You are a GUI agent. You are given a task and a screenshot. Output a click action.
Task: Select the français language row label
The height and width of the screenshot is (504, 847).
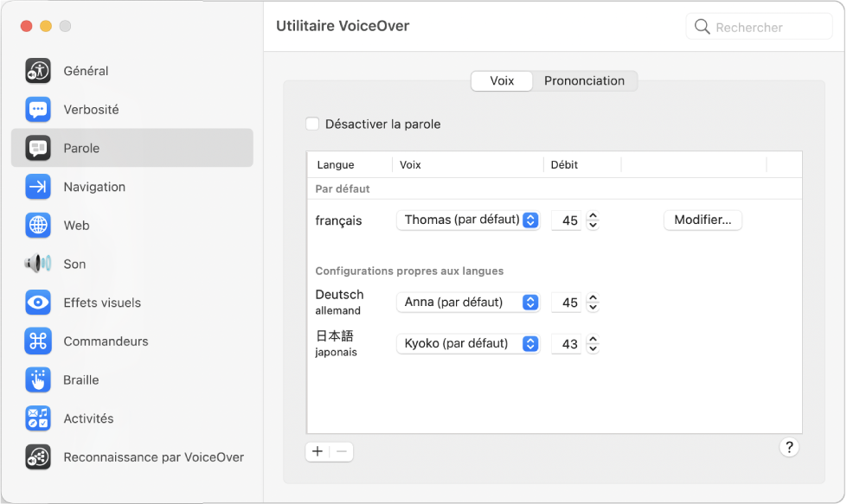coord(338,220)
